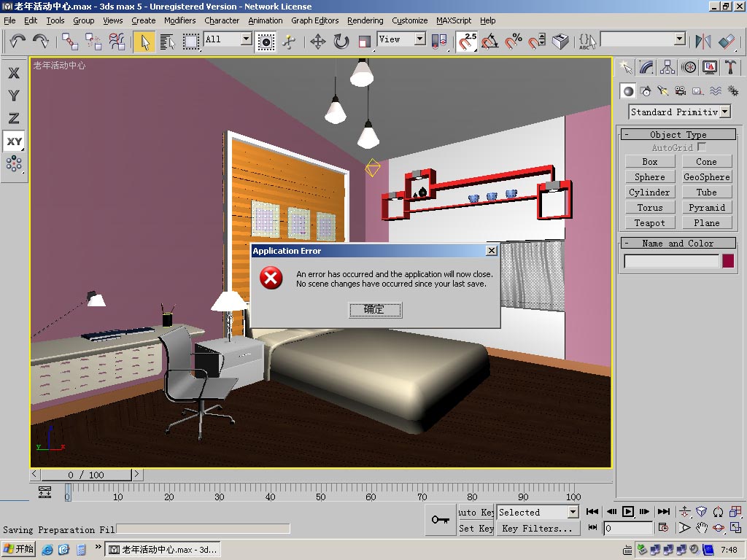The image size is (747, 560).
Task: Activate the Select and Rotate tool
Action: point(341,42)
